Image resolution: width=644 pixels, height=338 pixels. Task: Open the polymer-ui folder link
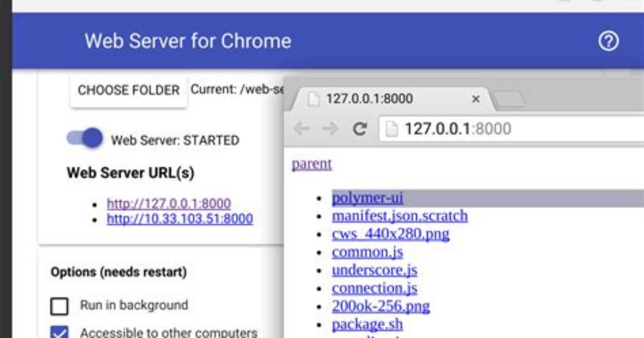click(x=367, y=198)
